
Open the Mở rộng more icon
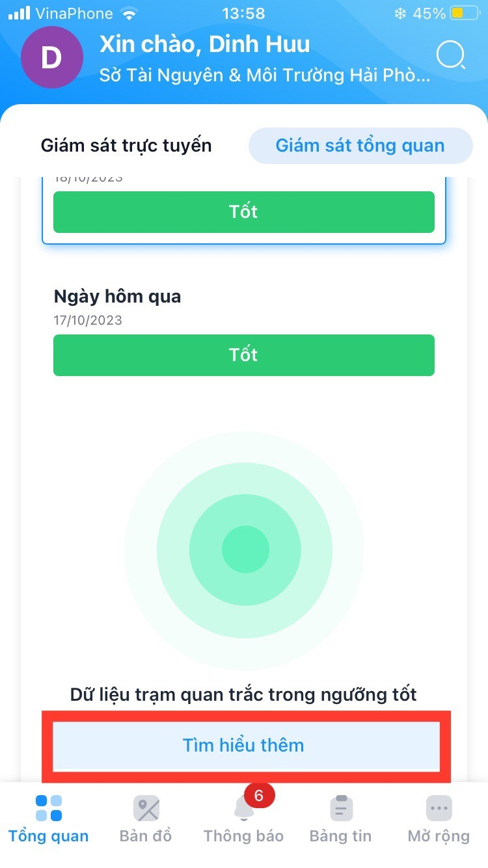439,809
